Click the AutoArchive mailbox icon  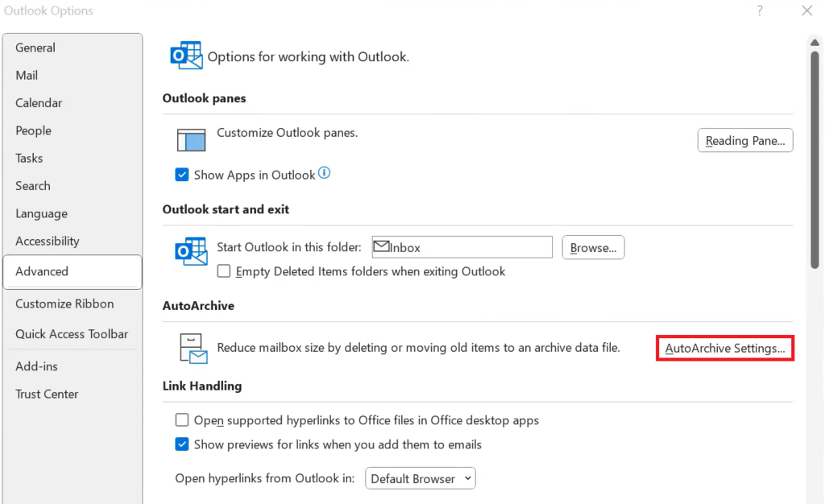(x=190, y=347)
